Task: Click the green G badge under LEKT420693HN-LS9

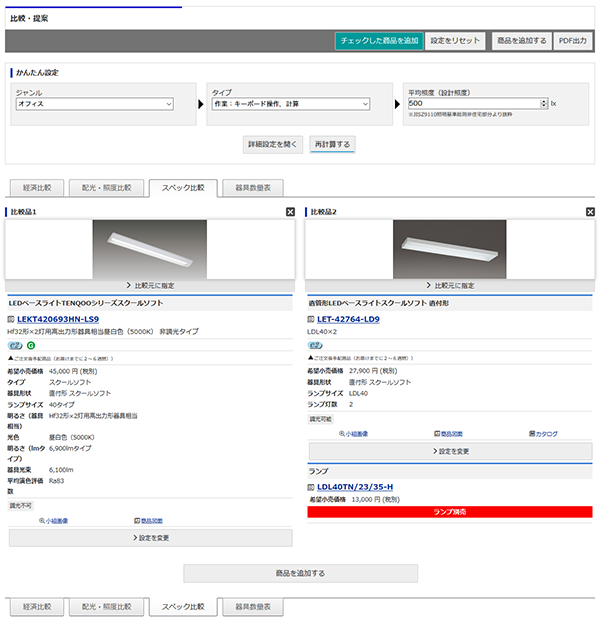Action: click(x=31, y=345)
